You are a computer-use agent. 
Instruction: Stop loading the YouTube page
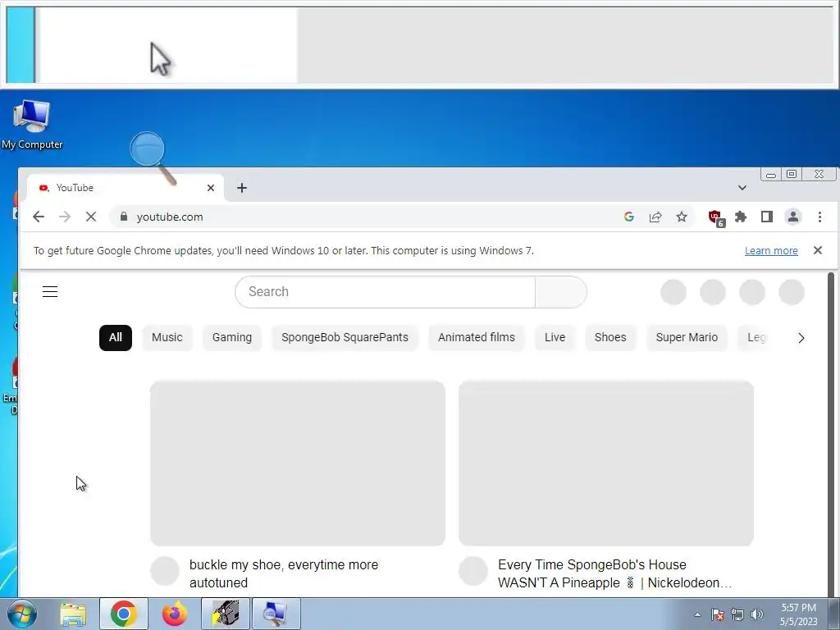(91, 217)
